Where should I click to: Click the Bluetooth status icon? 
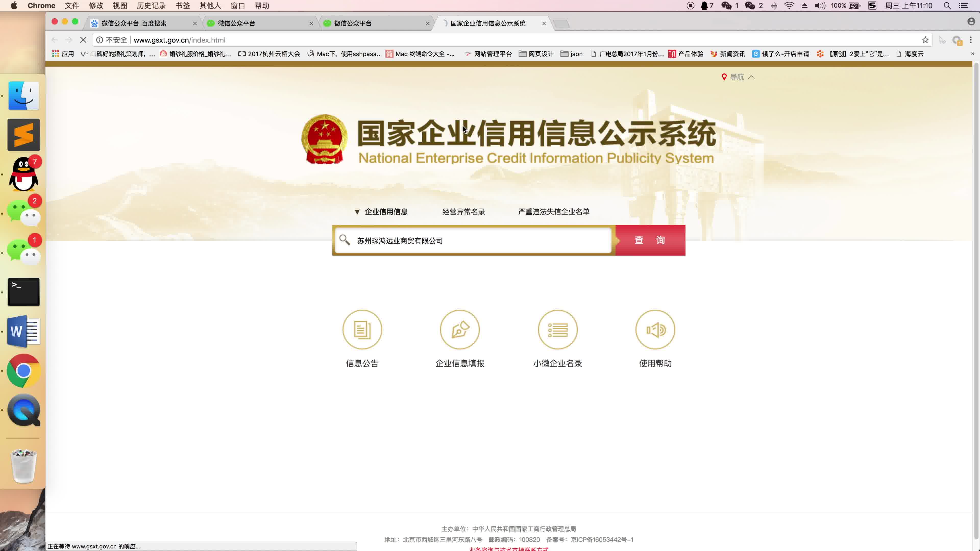[x=774, y=6]
